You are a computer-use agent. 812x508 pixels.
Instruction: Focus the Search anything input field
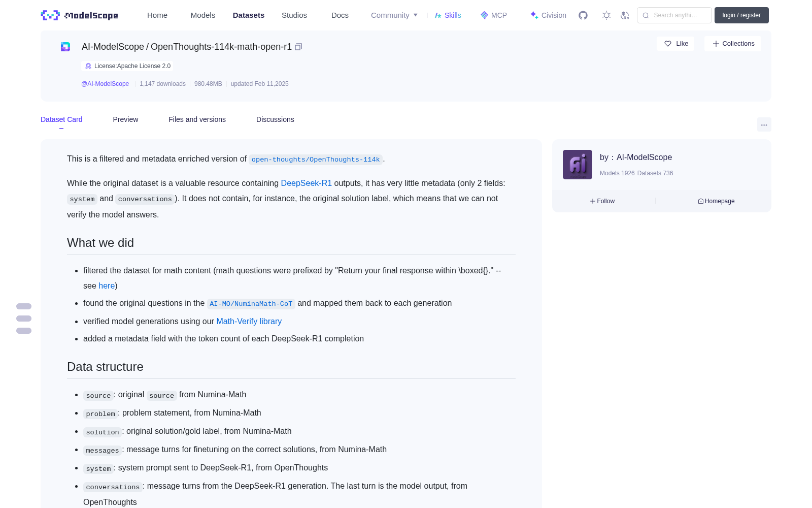point(674,15)
